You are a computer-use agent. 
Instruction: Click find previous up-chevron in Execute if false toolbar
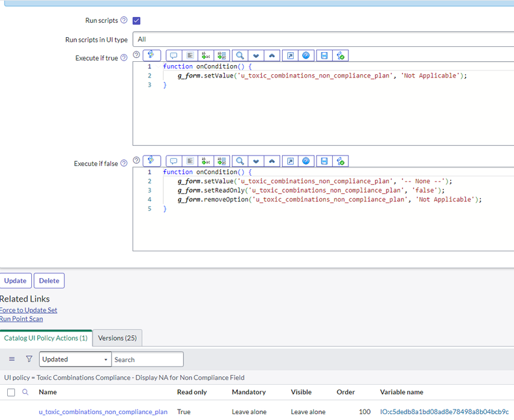[272, 161]
